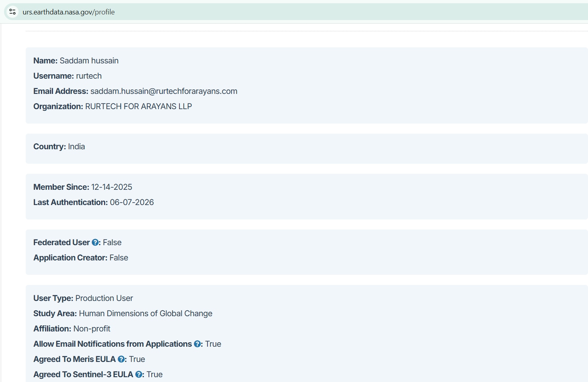The width and height of the screenshot is (588, 382).
Task: Select the username value rurtech
Action: 89,76
